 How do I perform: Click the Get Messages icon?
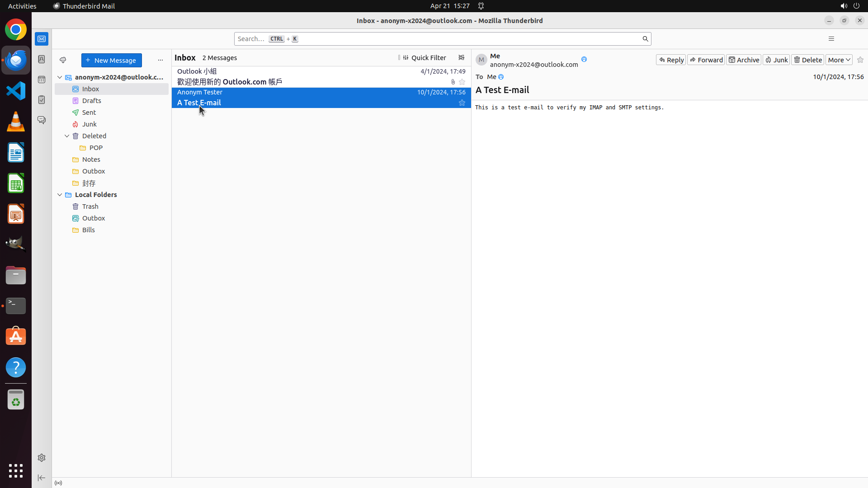point(63,60)
